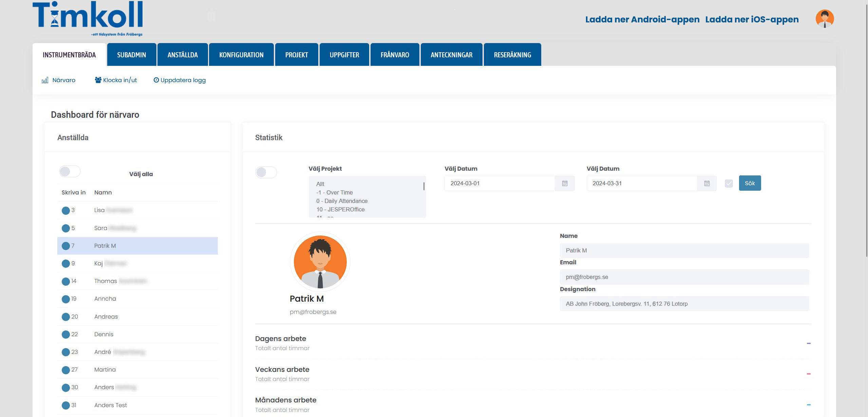Open the end date calendar icon
The width and height of the screenshot is (868, 417).
point(707,183)
